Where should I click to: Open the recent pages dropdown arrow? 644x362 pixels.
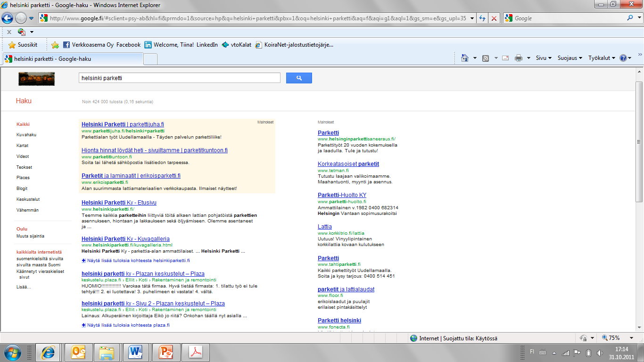32,18
